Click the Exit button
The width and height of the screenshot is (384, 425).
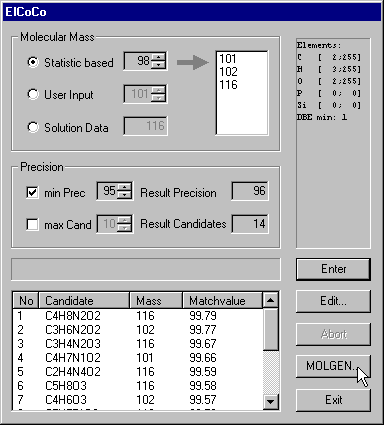(333, 400)
